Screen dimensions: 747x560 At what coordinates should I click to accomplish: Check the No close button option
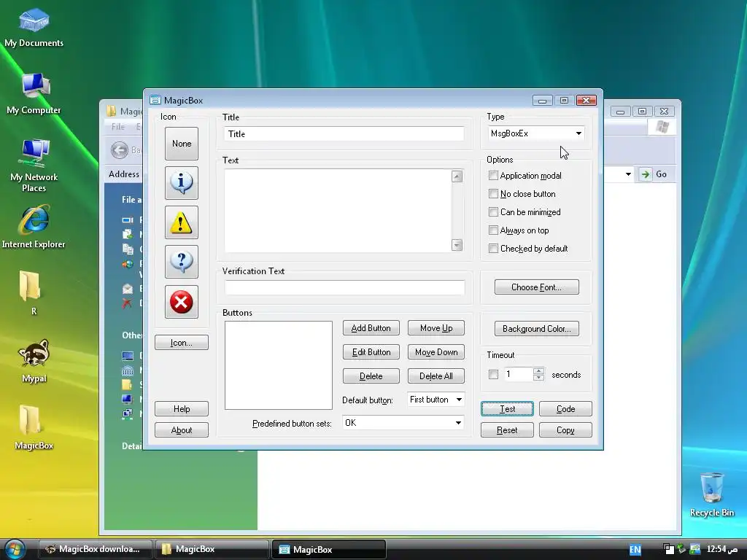[x=494, y=194]
